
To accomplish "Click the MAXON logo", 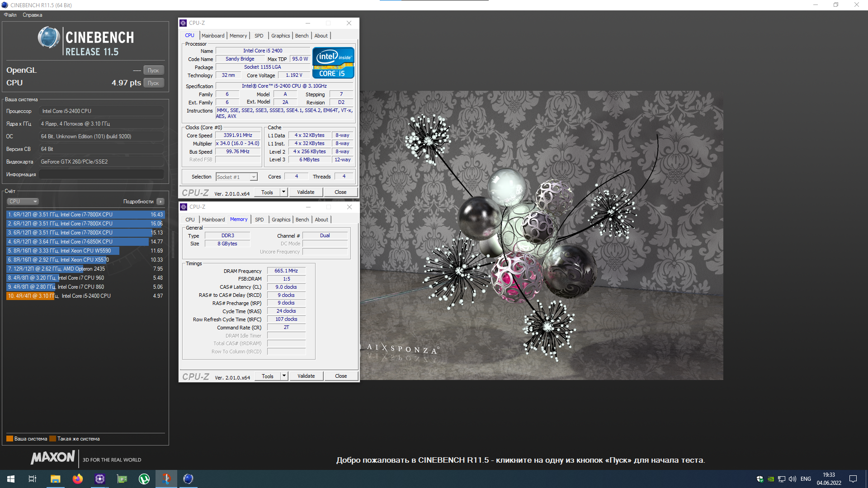I will coord(53,457).
